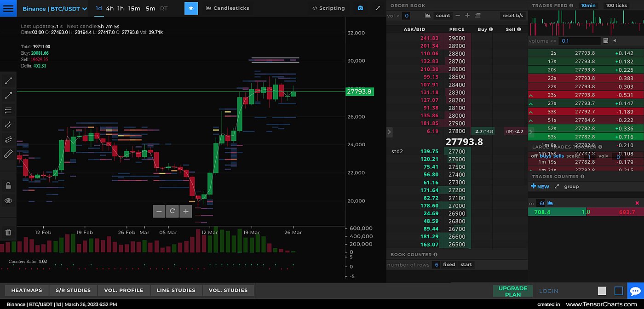Show Sell column info icon
The image size is (644, 309).
click(519, 29)
